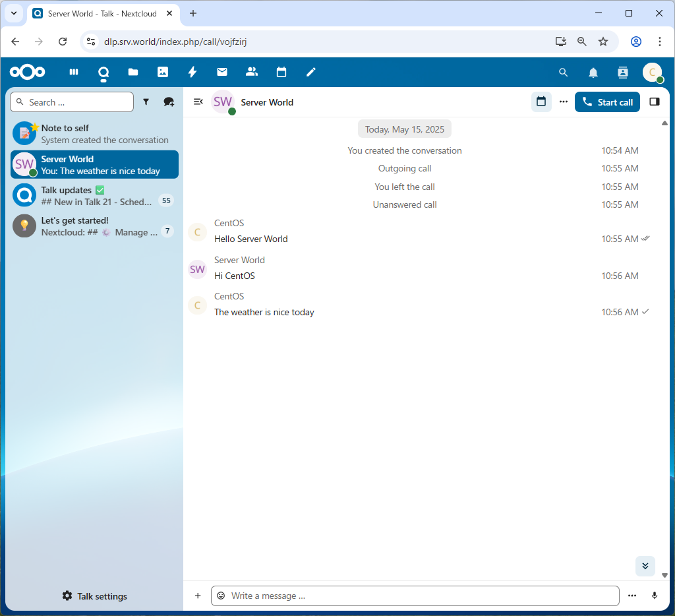Click the address bar URL

click(x=175, y=42)
